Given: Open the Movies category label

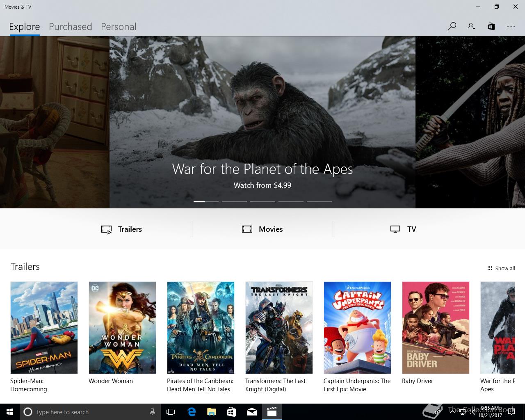Looking at the screenshot, I should point(271,229).
